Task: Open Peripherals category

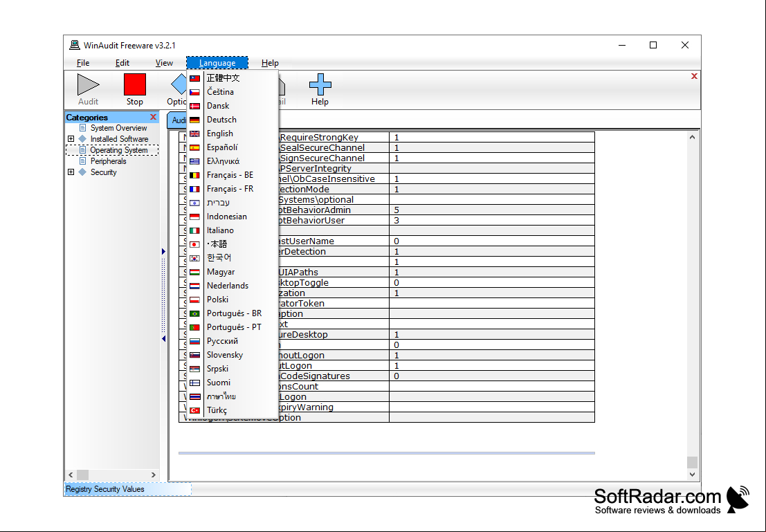Action: pos(108,161)
